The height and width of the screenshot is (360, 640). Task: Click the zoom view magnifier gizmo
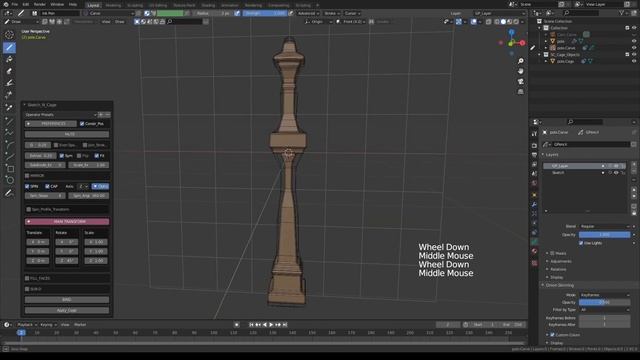pyautogui.click(x=520, y=61)
